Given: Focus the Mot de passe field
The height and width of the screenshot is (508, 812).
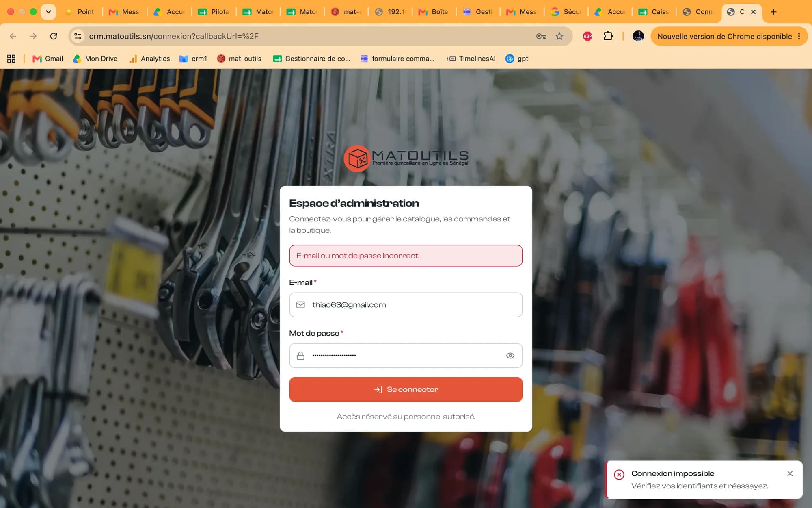Looking at the screenshot, I should pos(406,356).
